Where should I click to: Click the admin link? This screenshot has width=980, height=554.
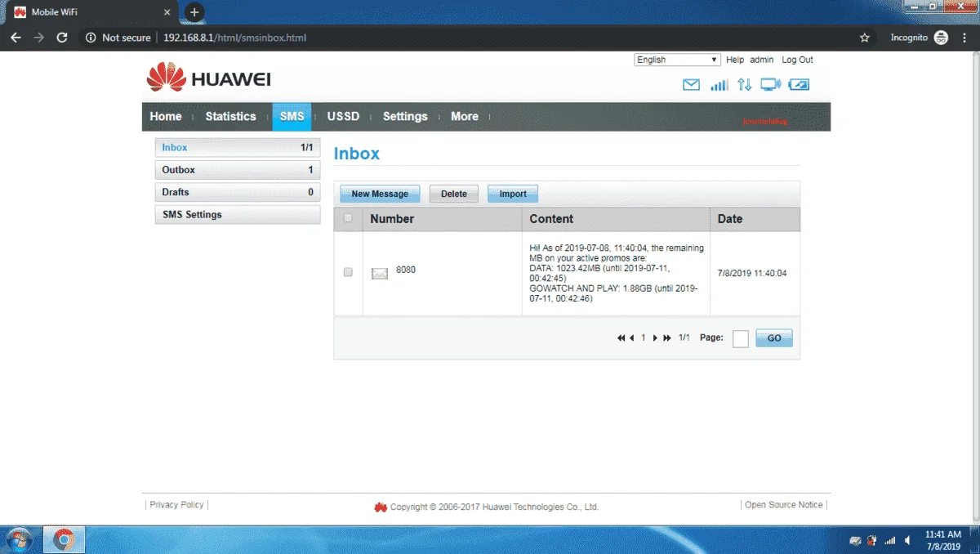762,60
